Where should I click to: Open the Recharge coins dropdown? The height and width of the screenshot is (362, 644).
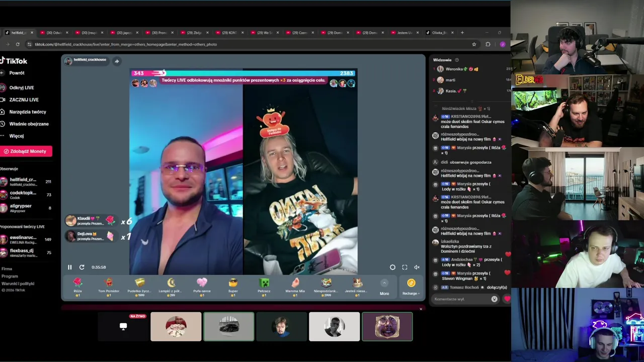click(x=411, y=287)
